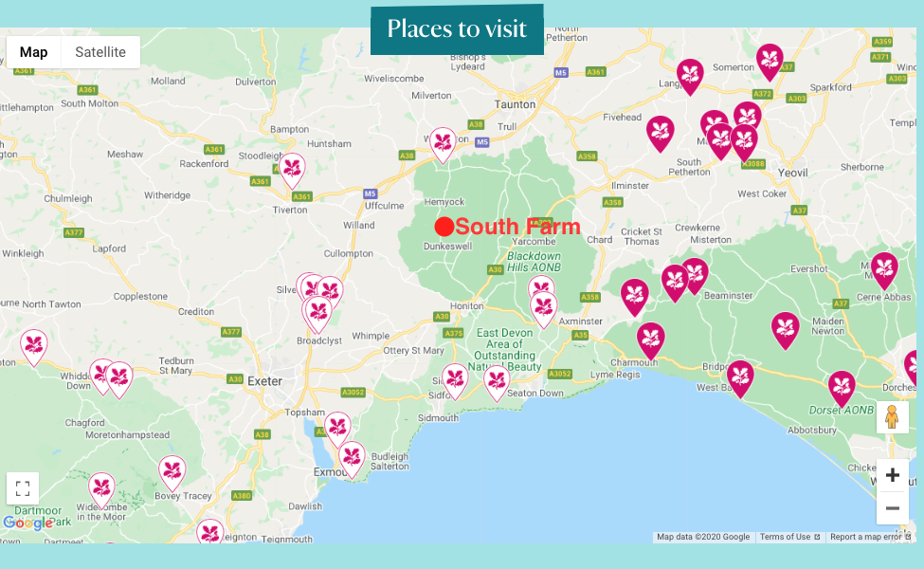Select the pin near Widecombe in the Moor
924x569 pixels.
point(102,489)
